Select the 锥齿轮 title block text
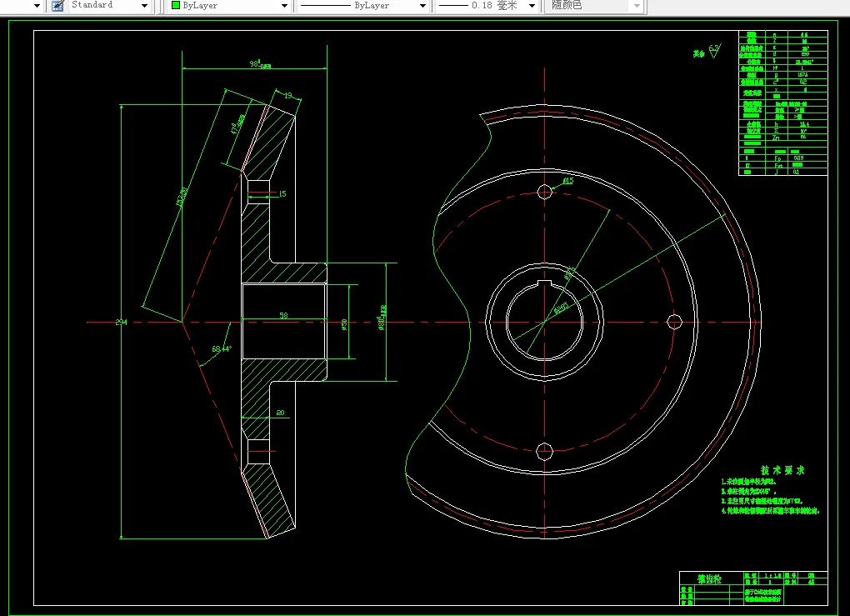This screenshot has width=850, height=616. click(709, 578)
